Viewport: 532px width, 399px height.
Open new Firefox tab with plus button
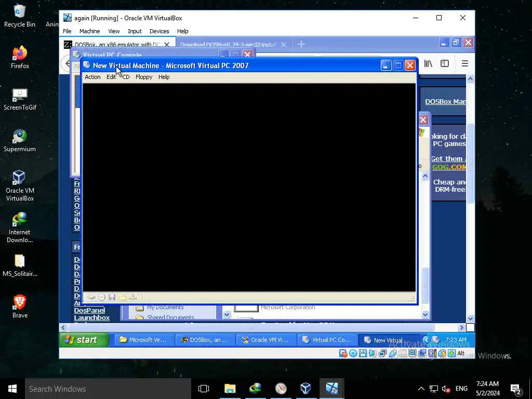coord(301,45)
